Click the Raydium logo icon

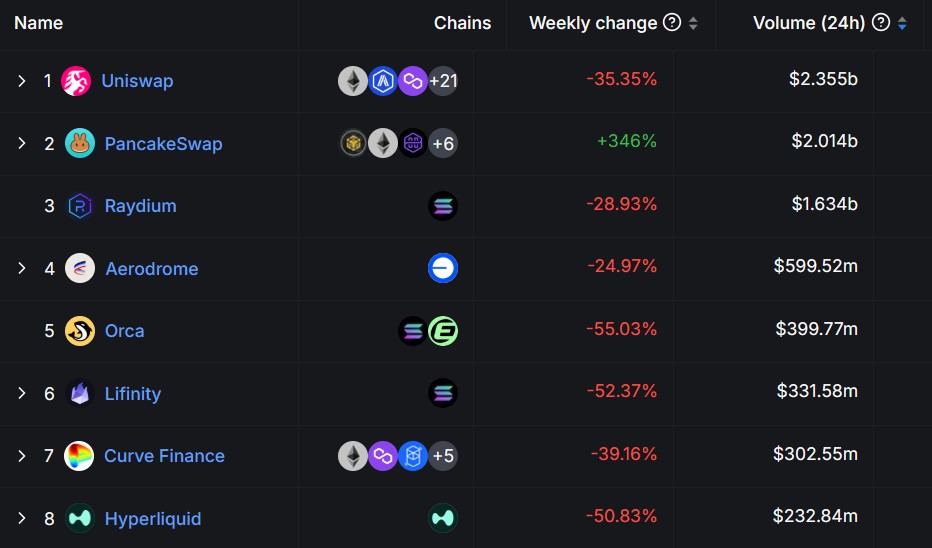80,206
